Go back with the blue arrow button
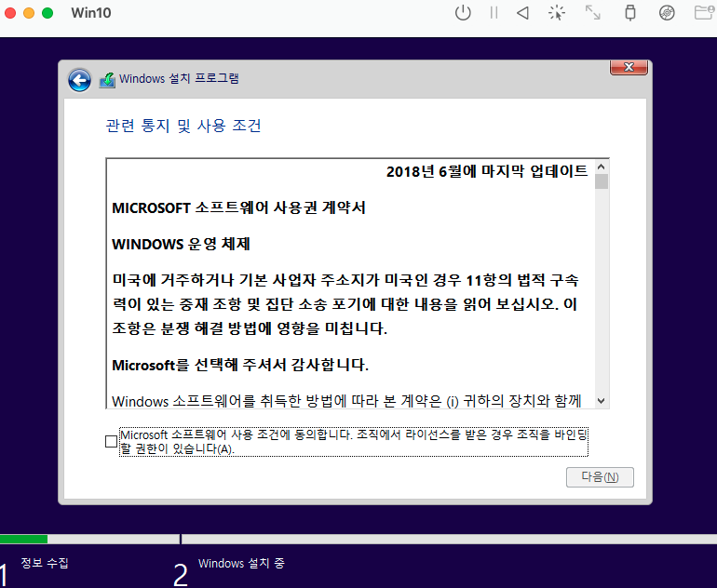Viewport: 717px width, 588px height. (x=79, y=80)
